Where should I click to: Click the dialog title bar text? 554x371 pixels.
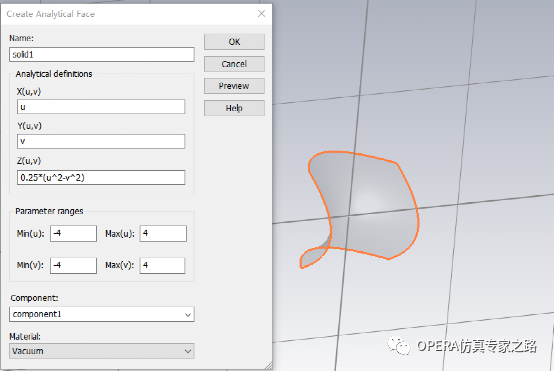click(x=51, y=14)
